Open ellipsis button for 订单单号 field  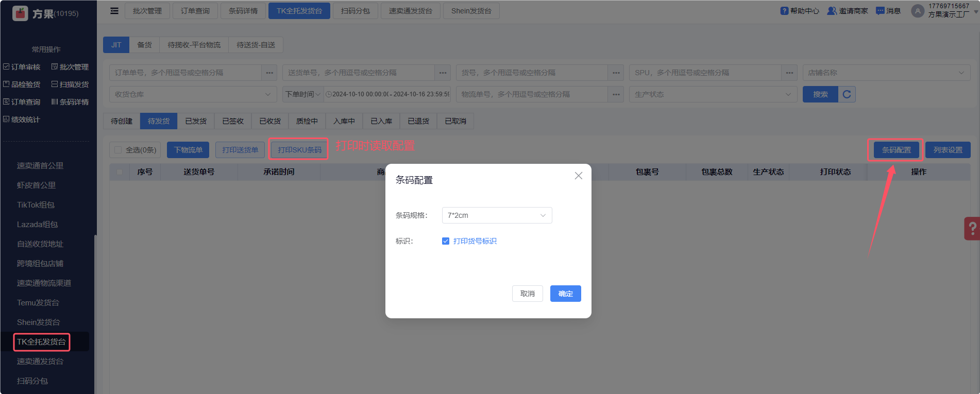pos(269,73)
